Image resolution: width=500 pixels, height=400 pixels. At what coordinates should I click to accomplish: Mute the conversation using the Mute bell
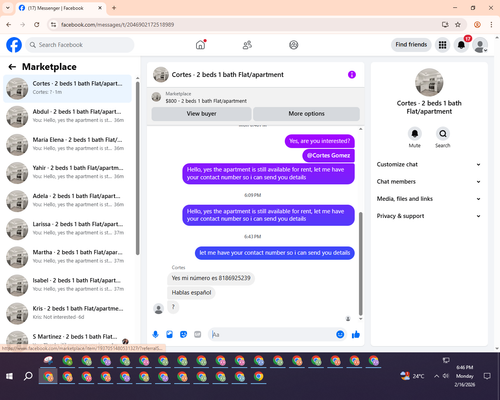coord(414,134)
